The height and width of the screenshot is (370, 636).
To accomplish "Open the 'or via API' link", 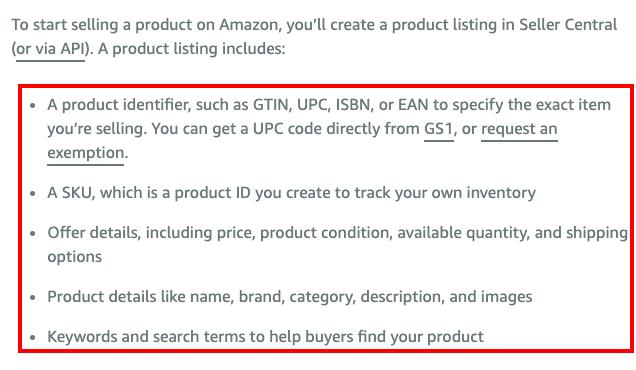I will pyautogui.click(x=50, y=49).
